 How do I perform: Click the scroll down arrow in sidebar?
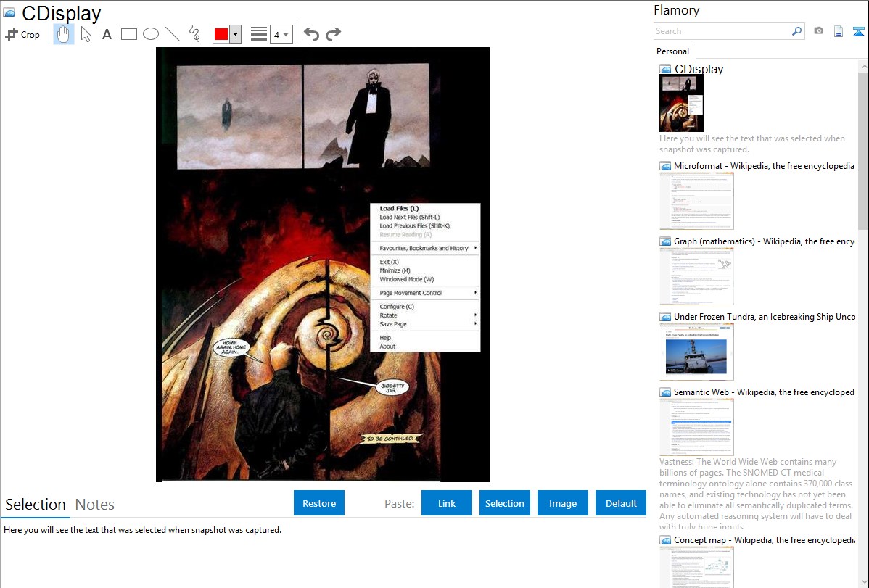(x=863, y=582)
